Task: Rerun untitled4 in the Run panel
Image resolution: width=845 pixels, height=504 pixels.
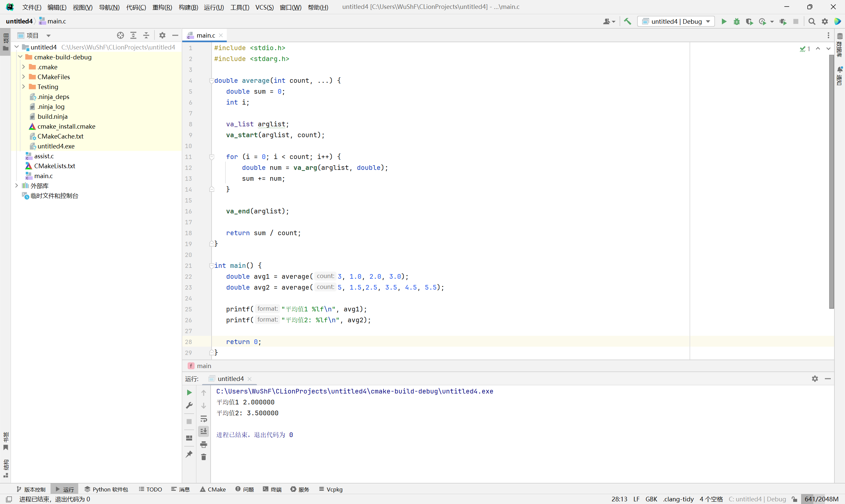Action: coord(189,393)
